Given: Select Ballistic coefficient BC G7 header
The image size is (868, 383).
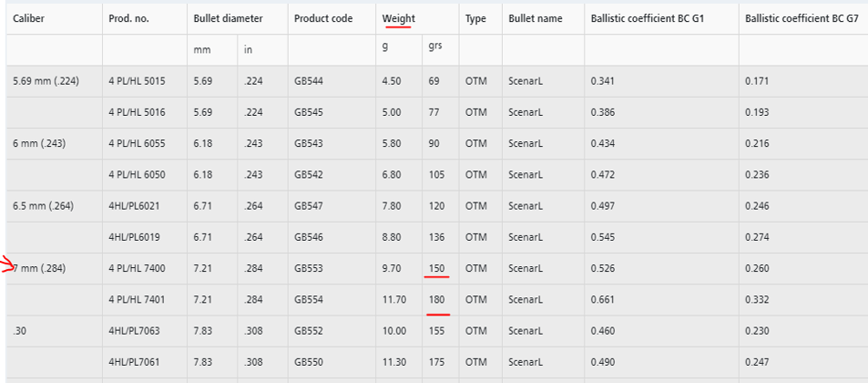Looking at the screenshot, I should (802, 18).
